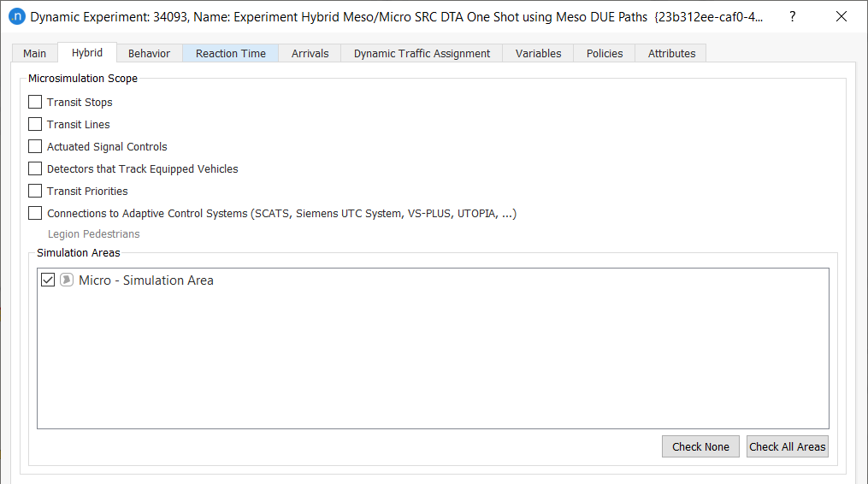Open the Behavior tab

pyautogui.click(x=149, y=53)
